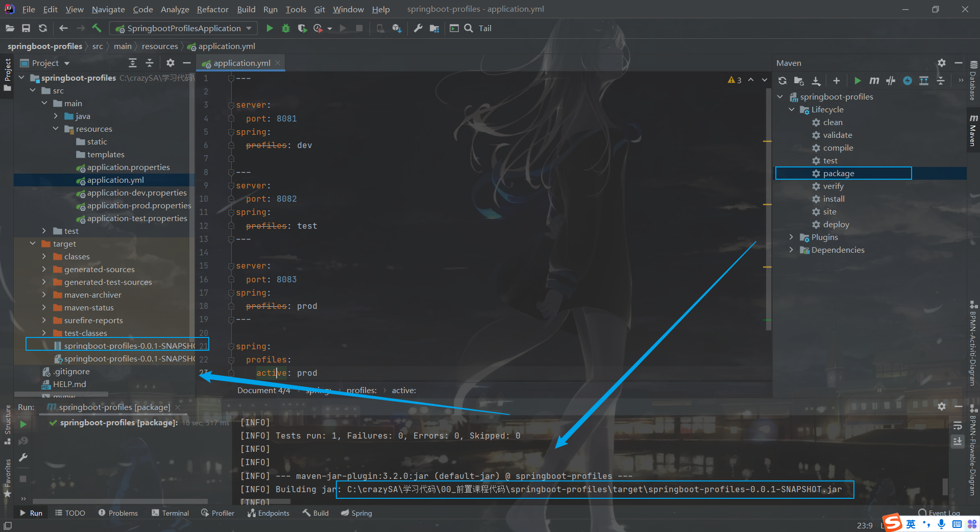The width and height of the screenshot is (980, 532).
Task: Select springboot-profiles [package] run tab
Action: (x=114, y=407)
